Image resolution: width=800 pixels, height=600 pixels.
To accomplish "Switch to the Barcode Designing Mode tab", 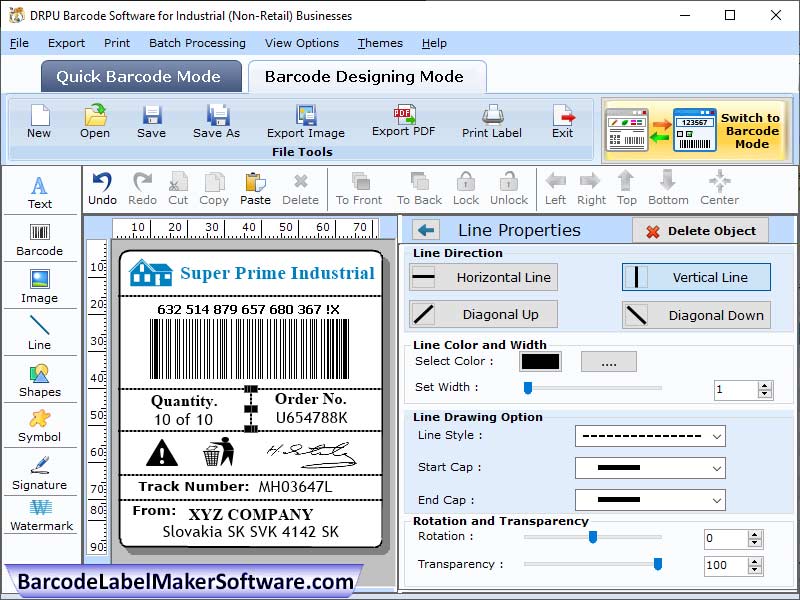I will [x=367, y=77].
